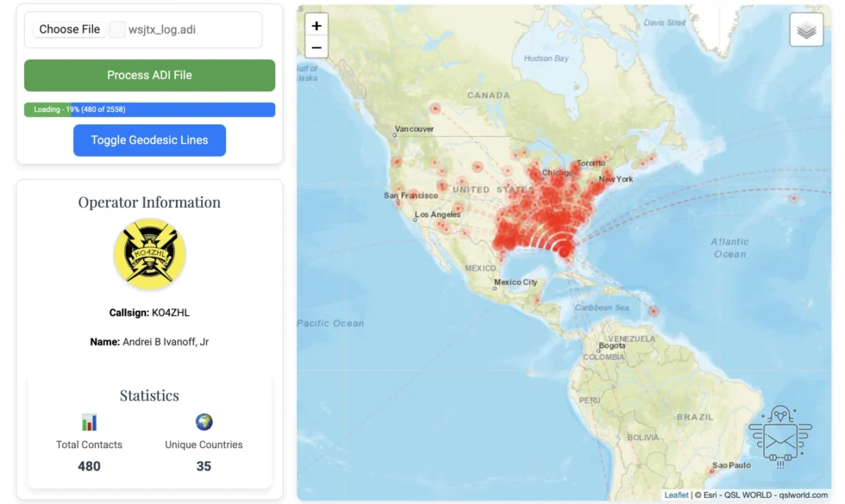Click the wsjtx_log.adi file name
845x504 pixels.
point(162,29)
